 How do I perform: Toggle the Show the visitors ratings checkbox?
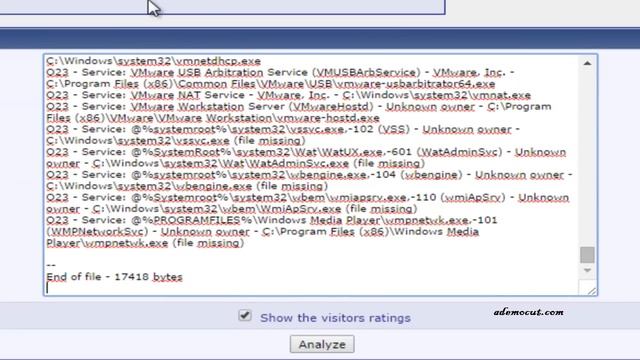coord(245,316)
